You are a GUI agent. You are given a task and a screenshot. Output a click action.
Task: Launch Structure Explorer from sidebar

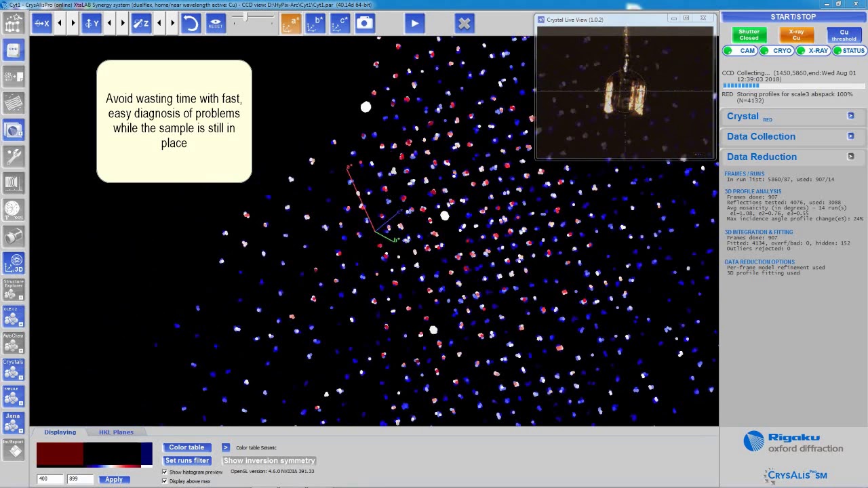point(14,289)
